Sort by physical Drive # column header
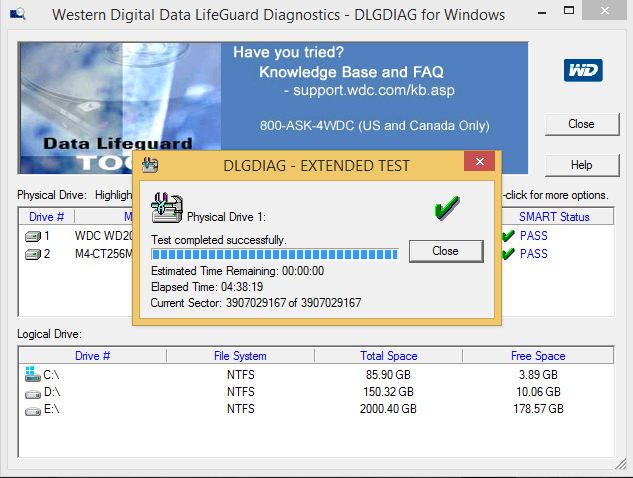 click(x=46, y=217)
